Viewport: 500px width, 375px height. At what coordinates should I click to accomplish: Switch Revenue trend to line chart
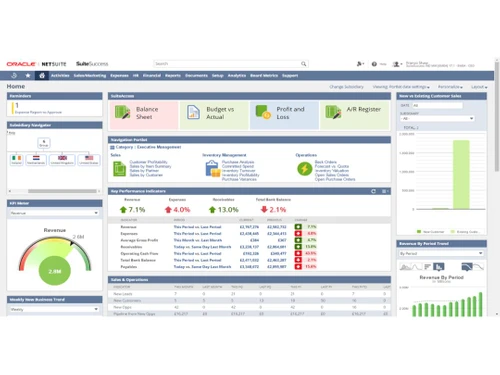(x=417, y=267)
